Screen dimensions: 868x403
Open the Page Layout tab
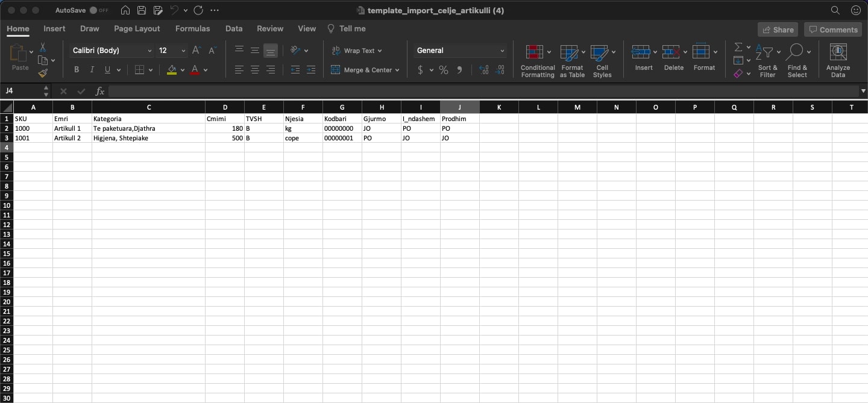click(x=137, y=28)
